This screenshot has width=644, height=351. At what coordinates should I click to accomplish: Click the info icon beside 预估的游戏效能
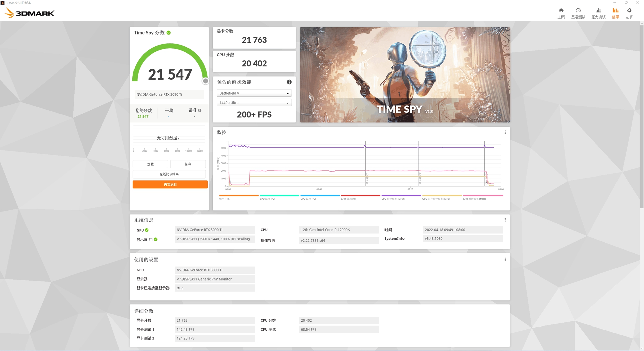pos(289,82)
